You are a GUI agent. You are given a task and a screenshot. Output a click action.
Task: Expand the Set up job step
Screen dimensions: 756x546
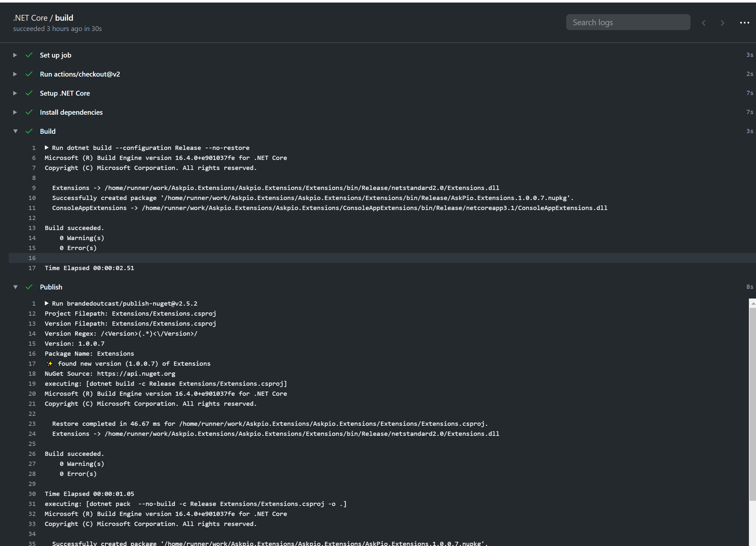click(x=15, y=55)
